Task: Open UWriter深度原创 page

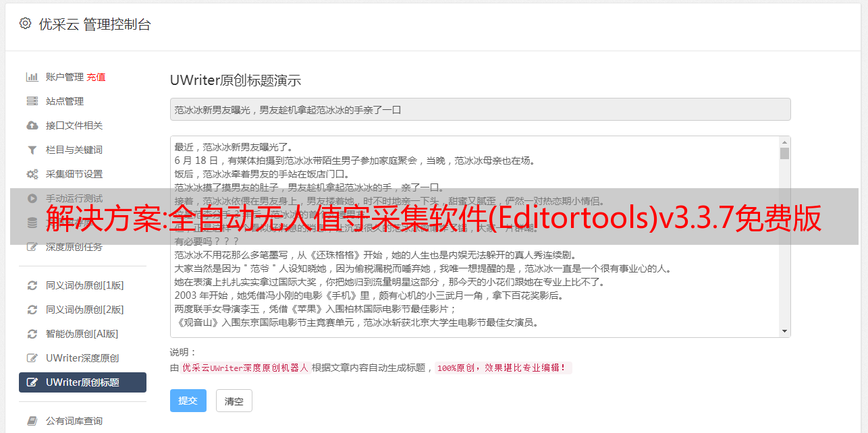Action: pos(82,358)
